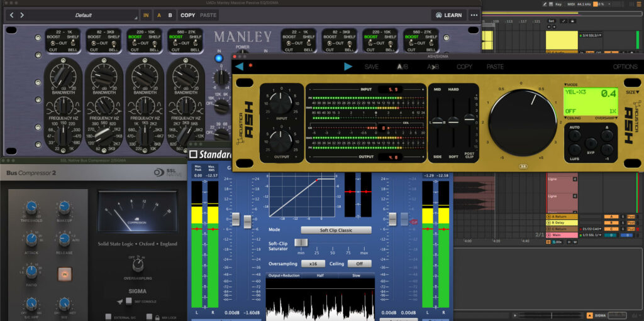Screen dimensions: 644x321
Task: Click the LEARN button
Action: [x=448, y=15]
